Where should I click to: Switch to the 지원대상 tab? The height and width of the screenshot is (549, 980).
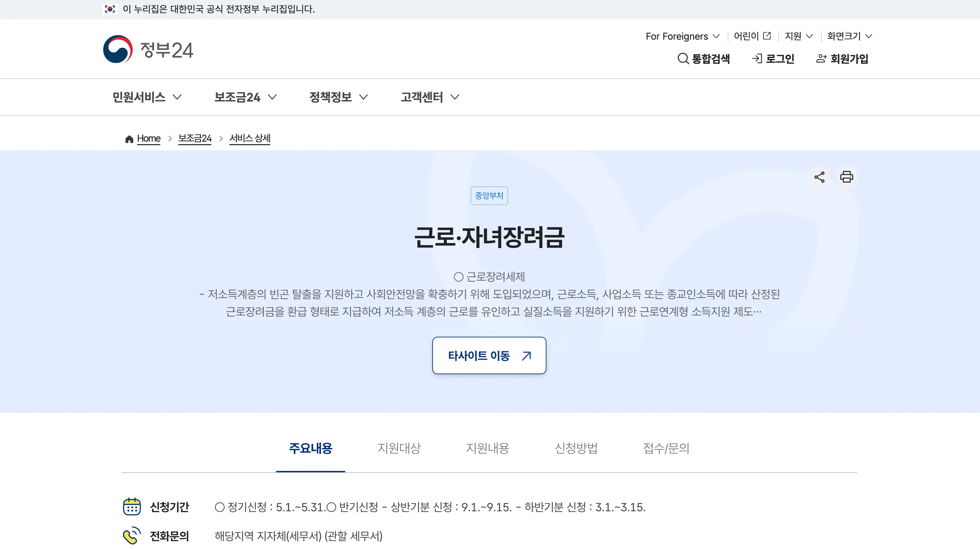pyautogui.click(x=399, y=448)
